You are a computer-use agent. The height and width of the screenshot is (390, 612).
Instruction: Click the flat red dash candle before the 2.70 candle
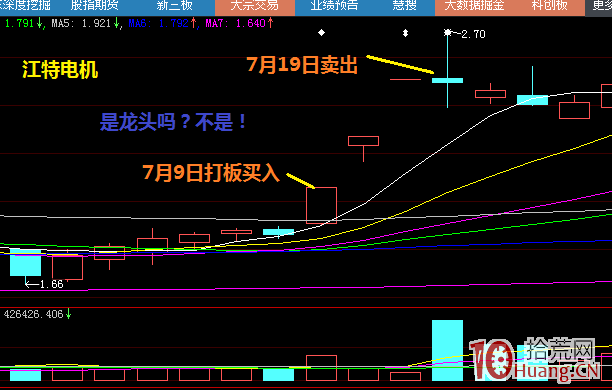coord(406,80)
